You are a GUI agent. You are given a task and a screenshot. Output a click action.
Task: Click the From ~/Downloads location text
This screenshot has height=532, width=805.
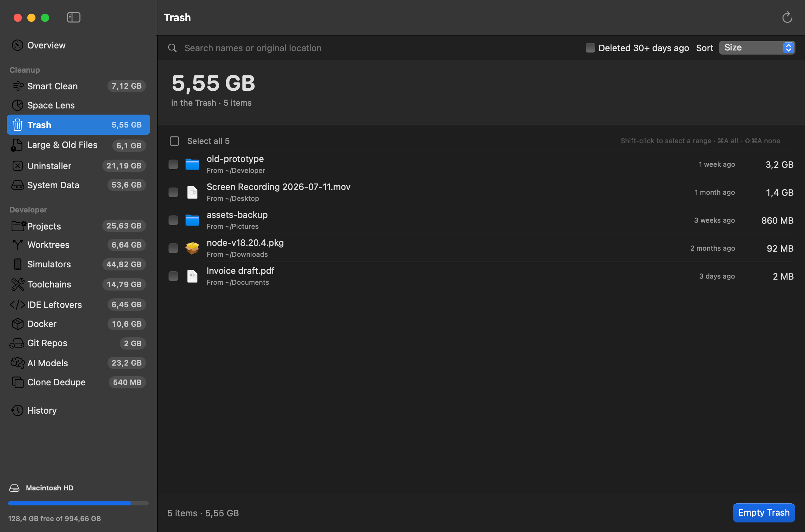[x=237, y=254]
